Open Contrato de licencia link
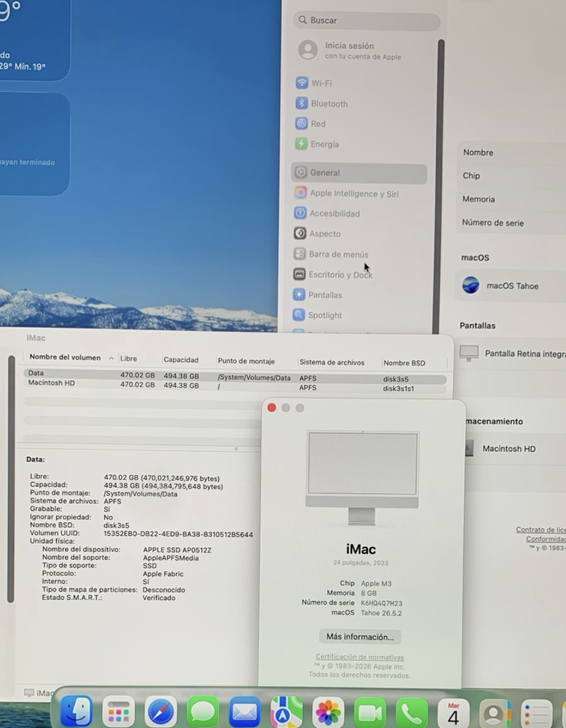This screenshot has height=728, width=566. 541,530
